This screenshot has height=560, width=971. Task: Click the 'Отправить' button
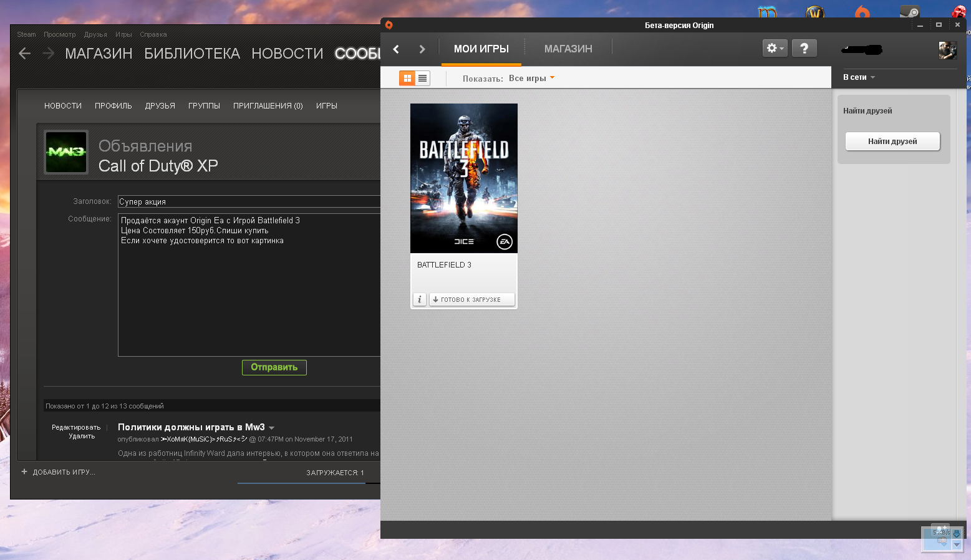pyautogui.click(x=274, y=367)
